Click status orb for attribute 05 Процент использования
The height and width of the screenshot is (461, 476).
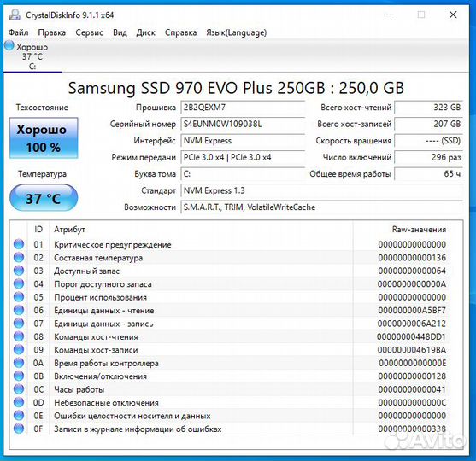(19, 297)
